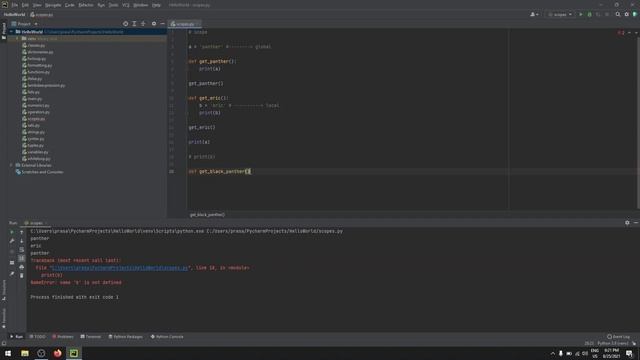The width and height of the screenshot is (640, 360).
Task: Click the Python interpreter entry in status bar
Action: coord(613,343)
